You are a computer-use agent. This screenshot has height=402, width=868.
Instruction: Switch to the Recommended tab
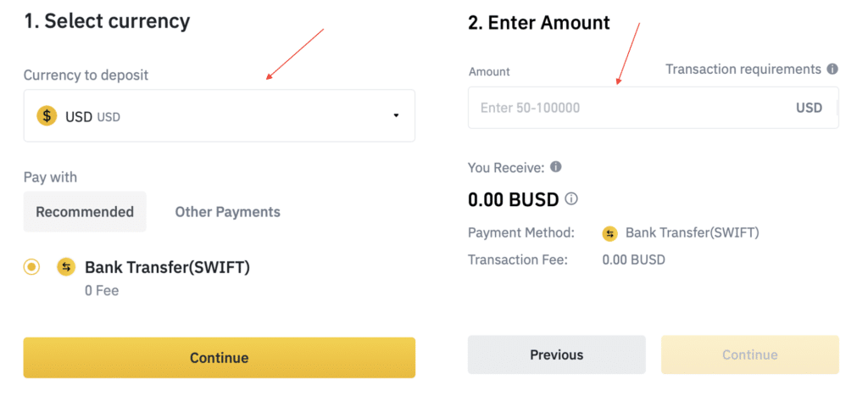click(x=85, y=211)
